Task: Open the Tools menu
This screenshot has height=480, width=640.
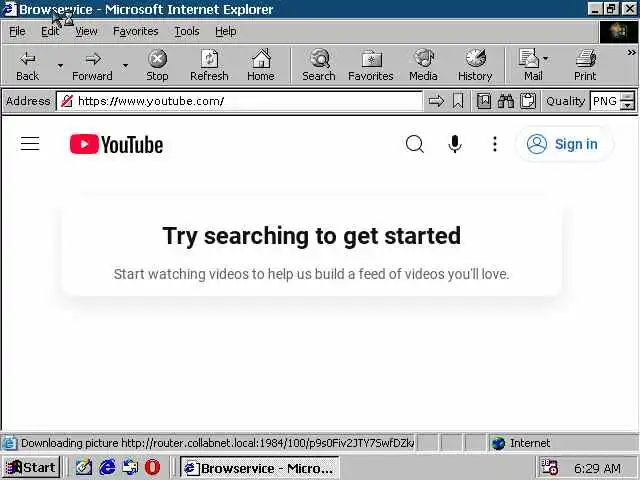Action: pos(187,31)
